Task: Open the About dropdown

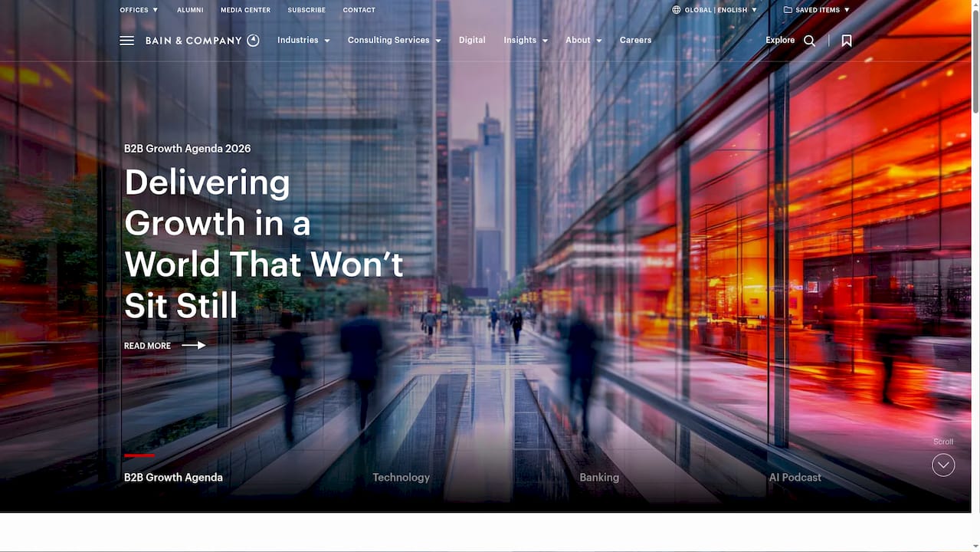Action: pyautogui.click(x=582, y=40)
